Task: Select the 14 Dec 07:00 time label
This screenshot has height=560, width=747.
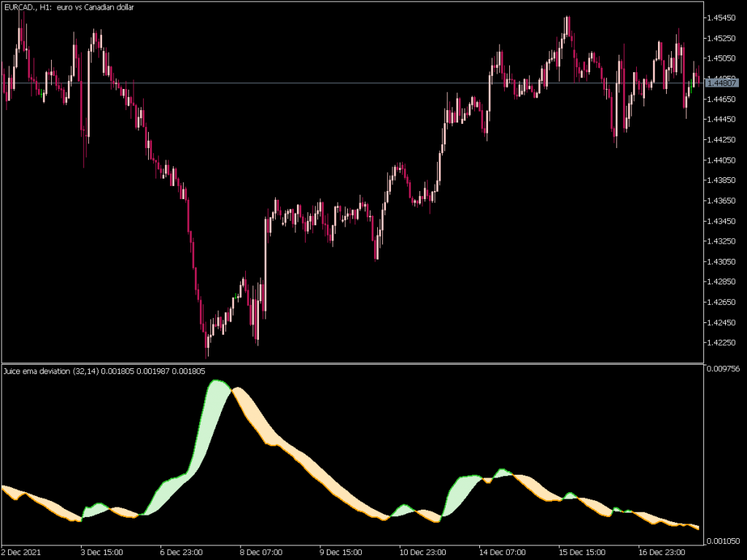Action: pos(504,552)
